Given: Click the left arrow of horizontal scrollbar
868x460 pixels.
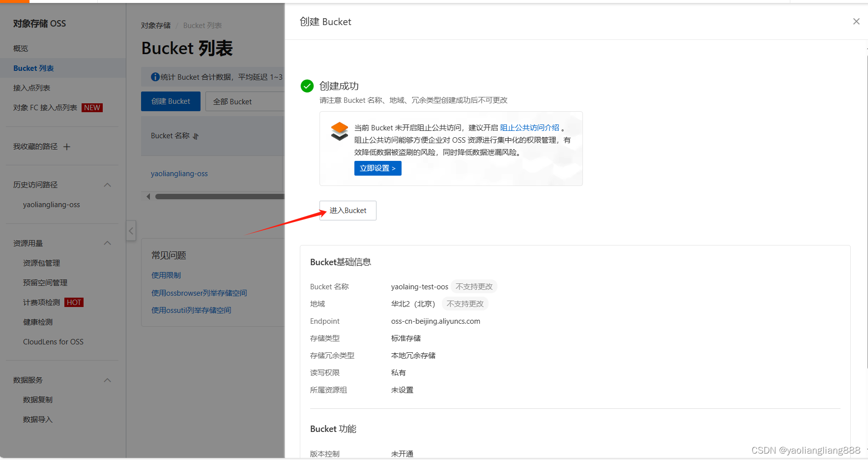Looking at the screenshot, I should tap(148, 197).
